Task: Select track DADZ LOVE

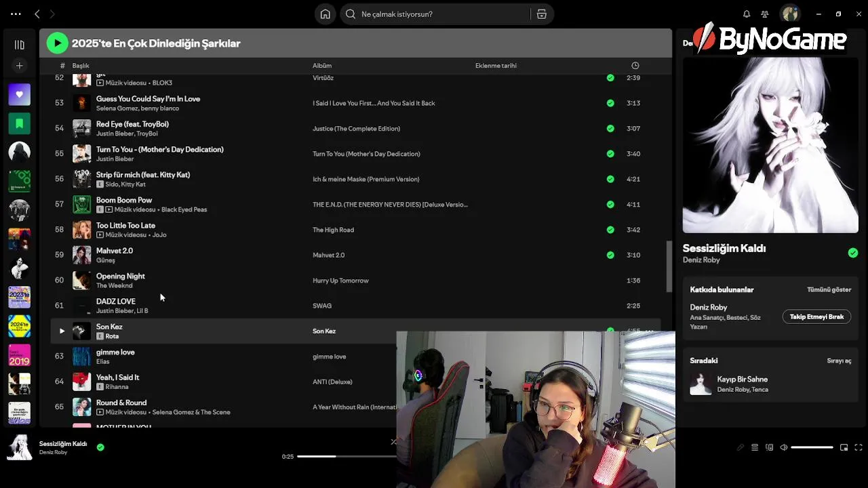Action: 115,302
